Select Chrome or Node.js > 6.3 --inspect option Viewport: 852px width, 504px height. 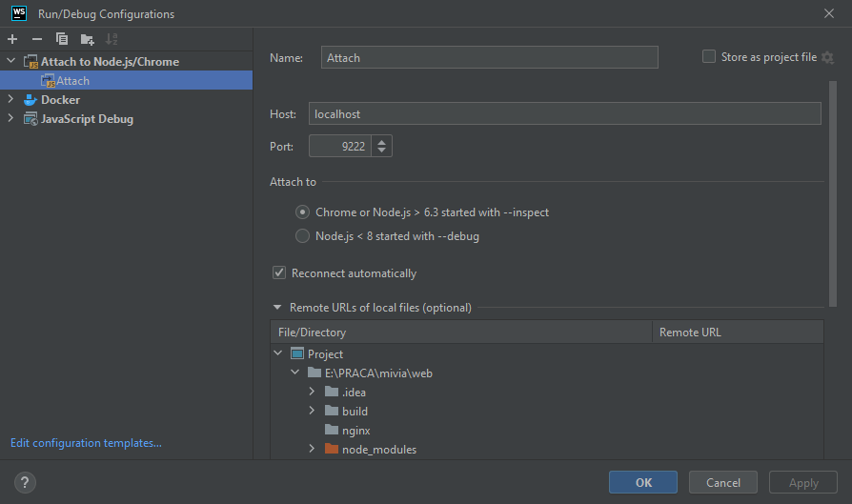coord(302,212)
